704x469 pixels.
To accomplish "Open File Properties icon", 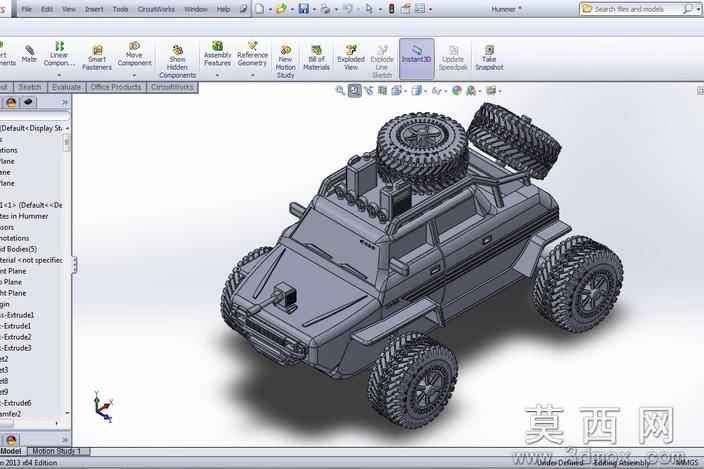I will click(x=405, y=9).
